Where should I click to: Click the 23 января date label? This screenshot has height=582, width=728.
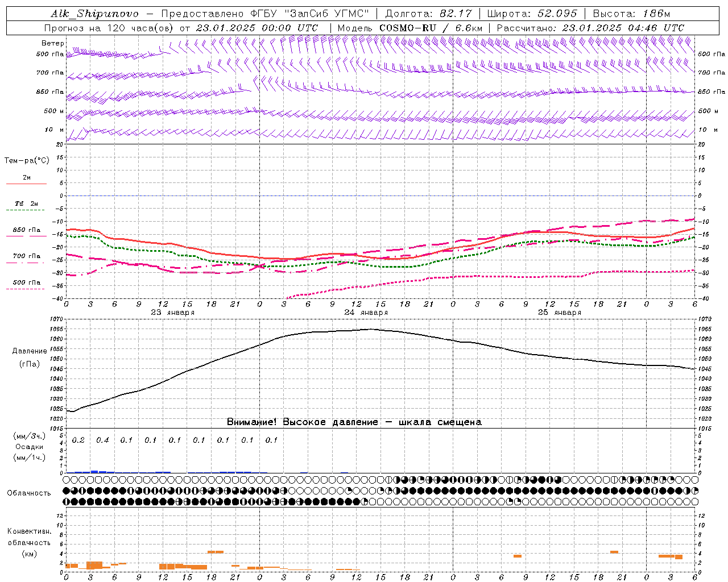173,313
